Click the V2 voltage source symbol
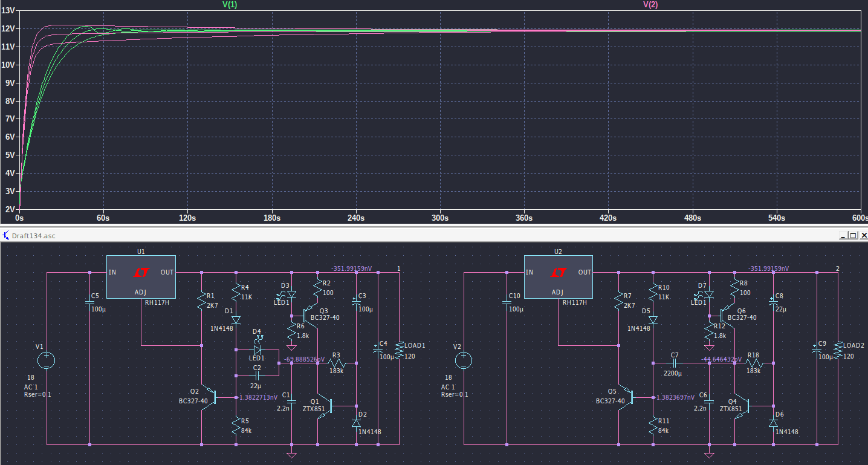 click(x=464, y=361)
